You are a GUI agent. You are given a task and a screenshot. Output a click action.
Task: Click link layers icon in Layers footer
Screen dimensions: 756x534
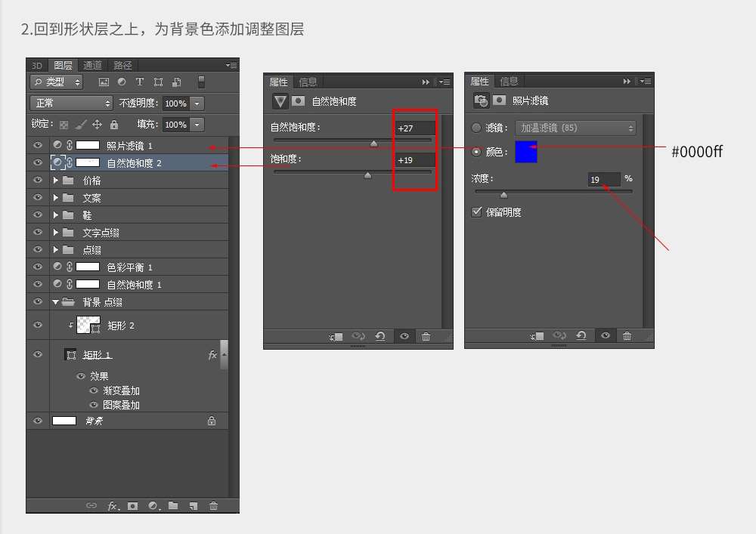coord(91,505)
